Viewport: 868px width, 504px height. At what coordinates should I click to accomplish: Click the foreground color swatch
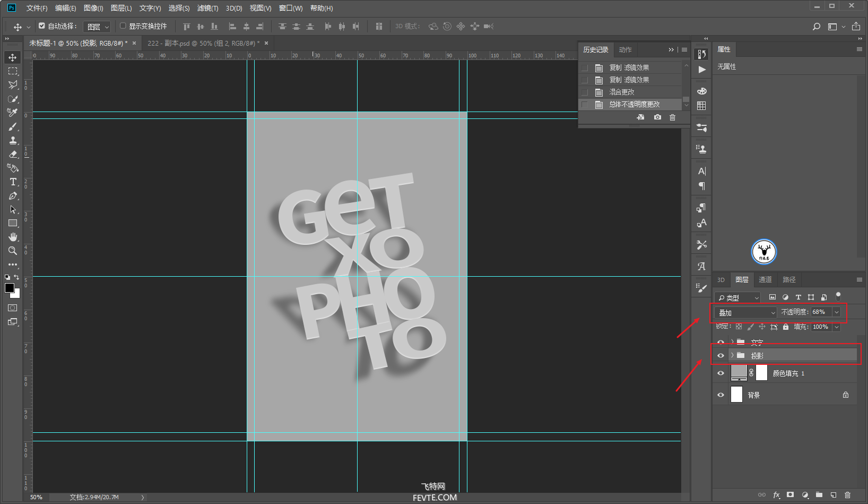pyautogui.click(x=10, y=288)
